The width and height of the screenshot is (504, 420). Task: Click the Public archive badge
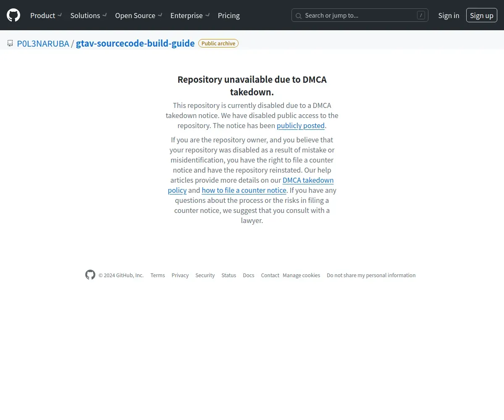(x=218, y=43)
